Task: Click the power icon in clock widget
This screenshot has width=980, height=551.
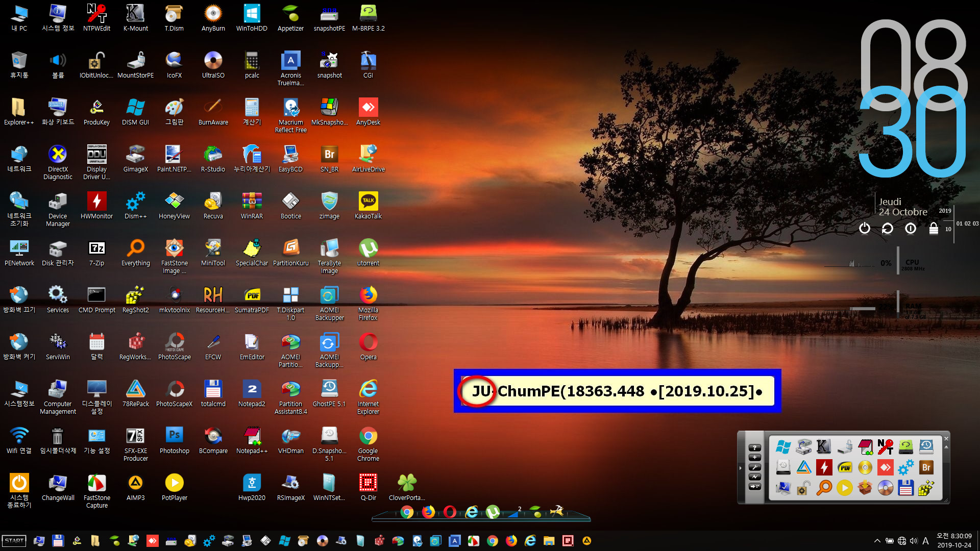Action: [x=864, y=228]
